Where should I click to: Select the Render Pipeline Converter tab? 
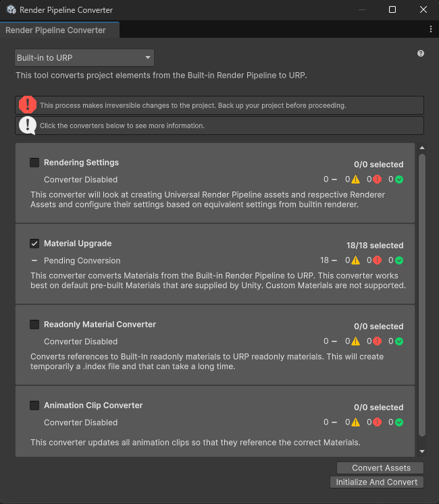[60, 30]
